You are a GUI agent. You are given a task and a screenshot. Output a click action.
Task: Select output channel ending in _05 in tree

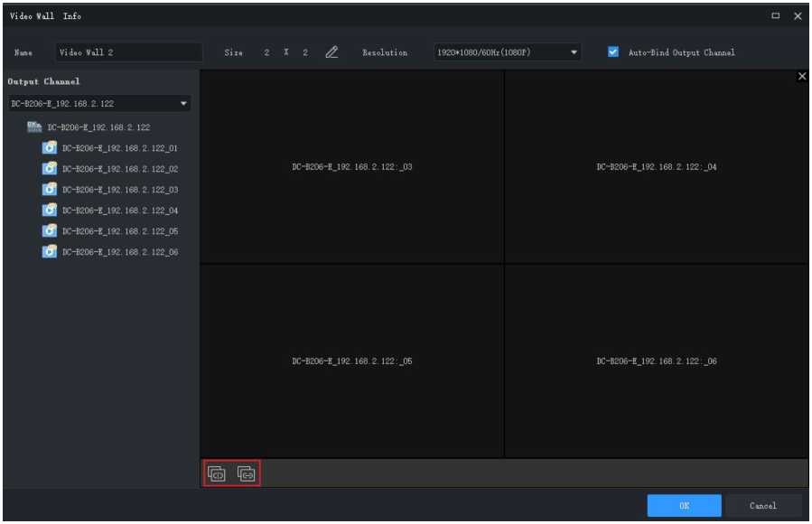coord(119,231)
